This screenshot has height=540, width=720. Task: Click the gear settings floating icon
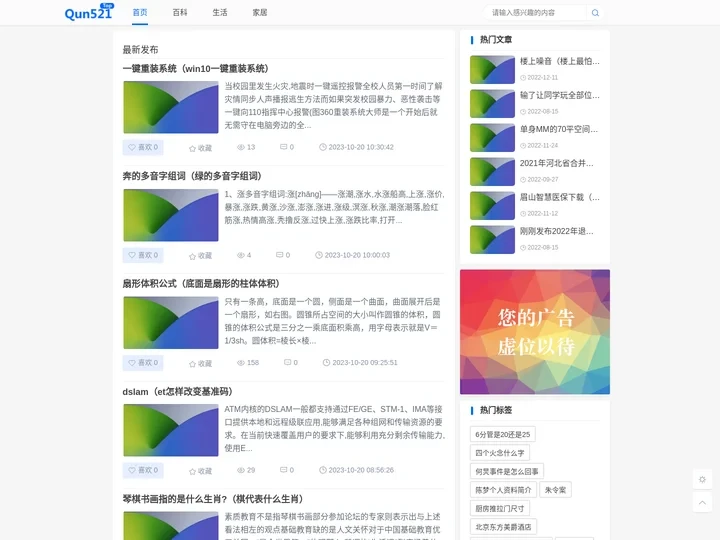coord(702,479)
